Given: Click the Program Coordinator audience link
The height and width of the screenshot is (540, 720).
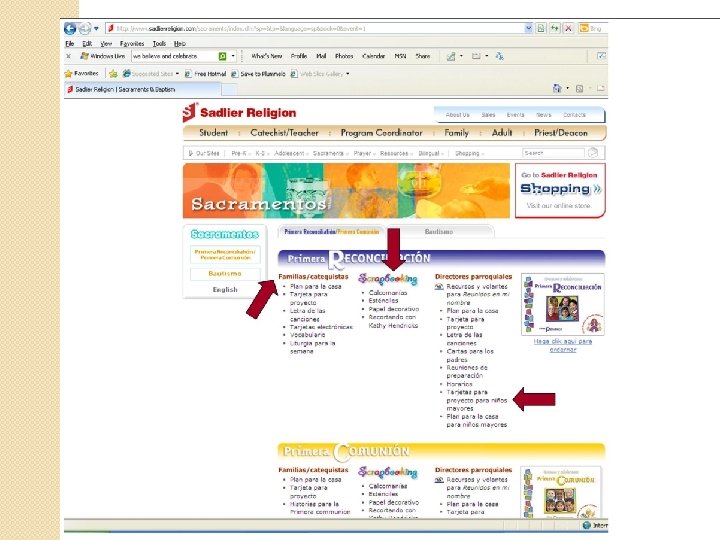Looking at the screenshot, I should point(382,133).
